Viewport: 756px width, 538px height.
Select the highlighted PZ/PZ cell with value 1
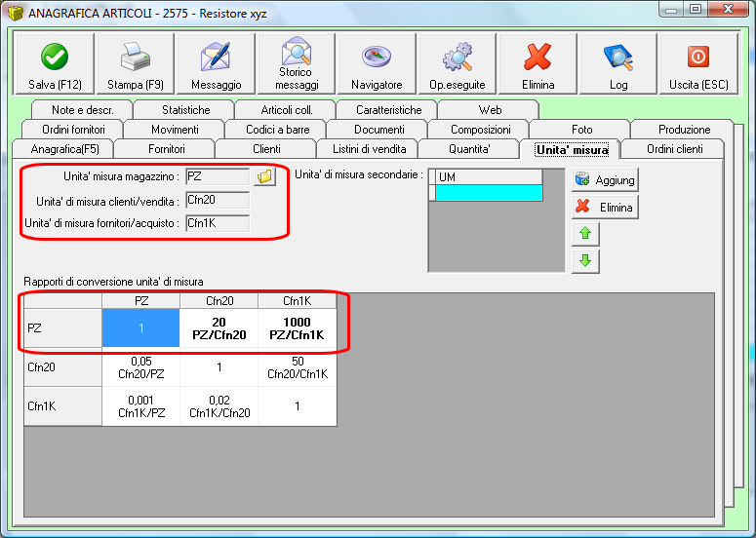[x=140, y=328]
